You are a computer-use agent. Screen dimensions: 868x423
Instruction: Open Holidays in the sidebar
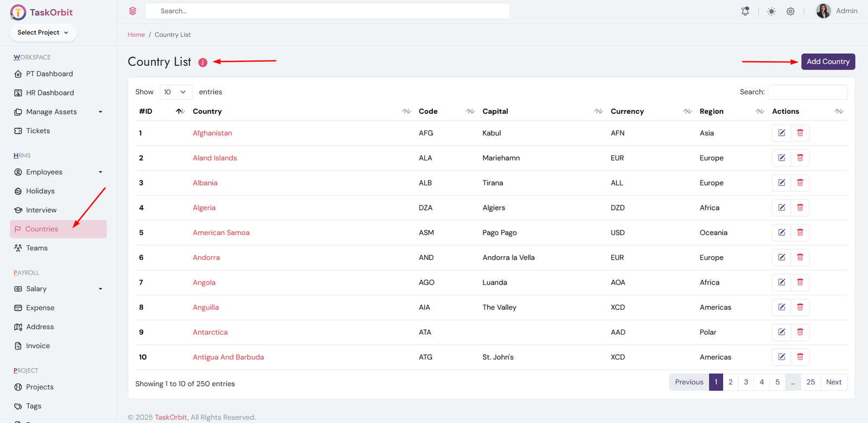40,191
